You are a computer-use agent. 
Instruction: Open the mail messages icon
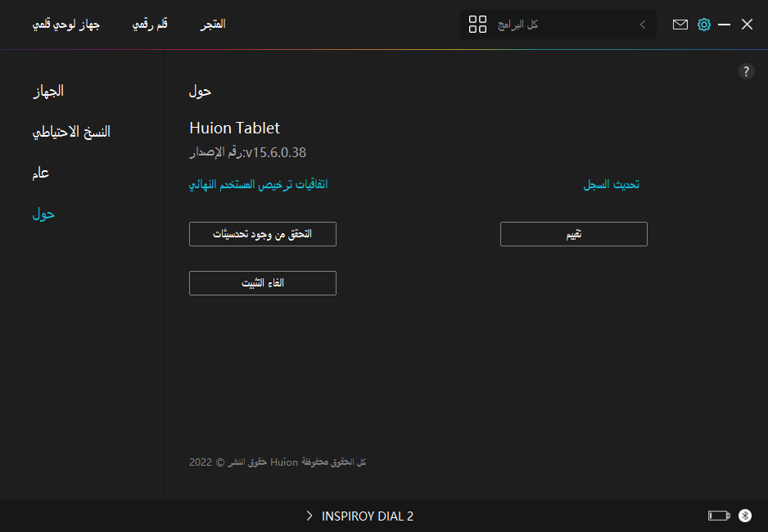tap(680, 25)
